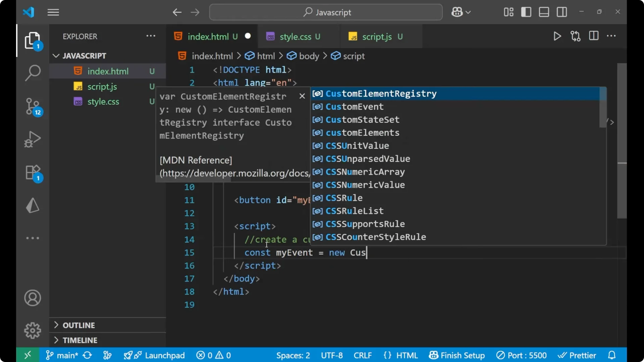This screenshot has height=362, width=644.
Task: Open the Accounts menu
Action: pos(32,298)
